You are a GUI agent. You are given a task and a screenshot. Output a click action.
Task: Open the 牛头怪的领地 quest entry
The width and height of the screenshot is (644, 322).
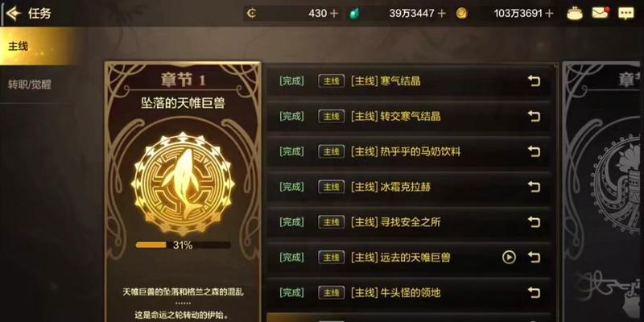pos(409,293)
